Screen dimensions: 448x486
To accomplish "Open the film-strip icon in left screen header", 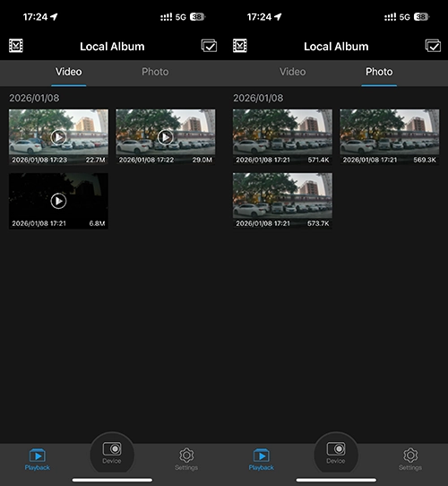I will (16, 46).
